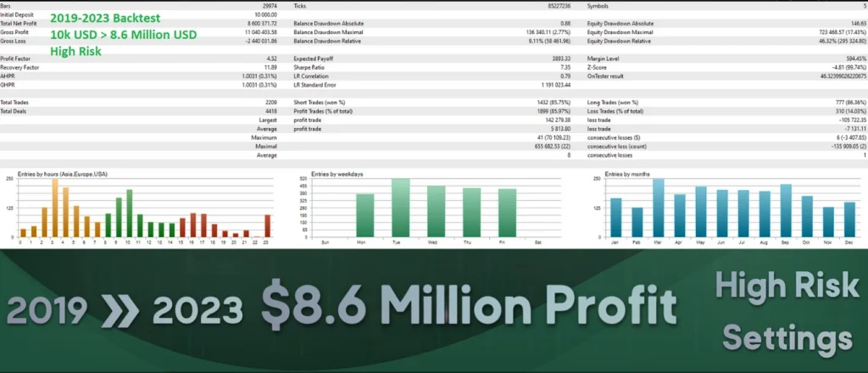Select Total Deals value 4418

coord(271,111)
